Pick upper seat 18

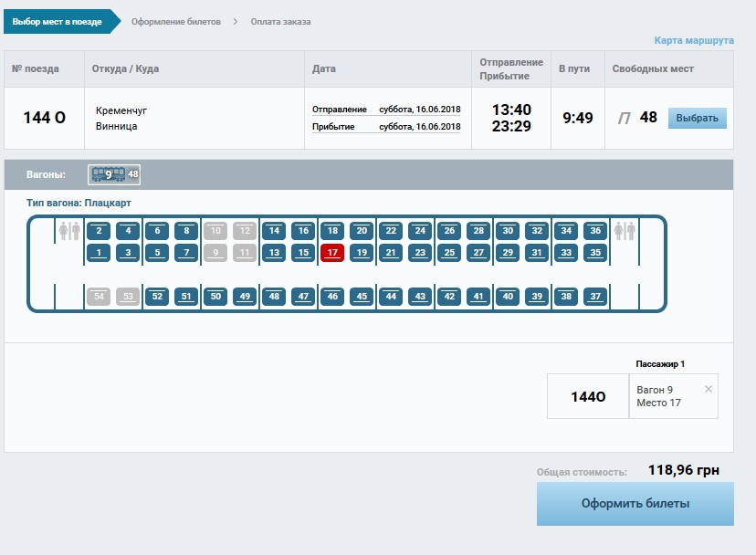[332, 231]
